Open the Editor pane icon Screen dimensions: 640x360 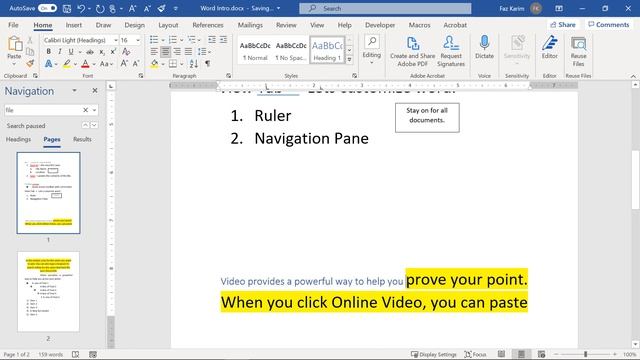tap(549, 42)
